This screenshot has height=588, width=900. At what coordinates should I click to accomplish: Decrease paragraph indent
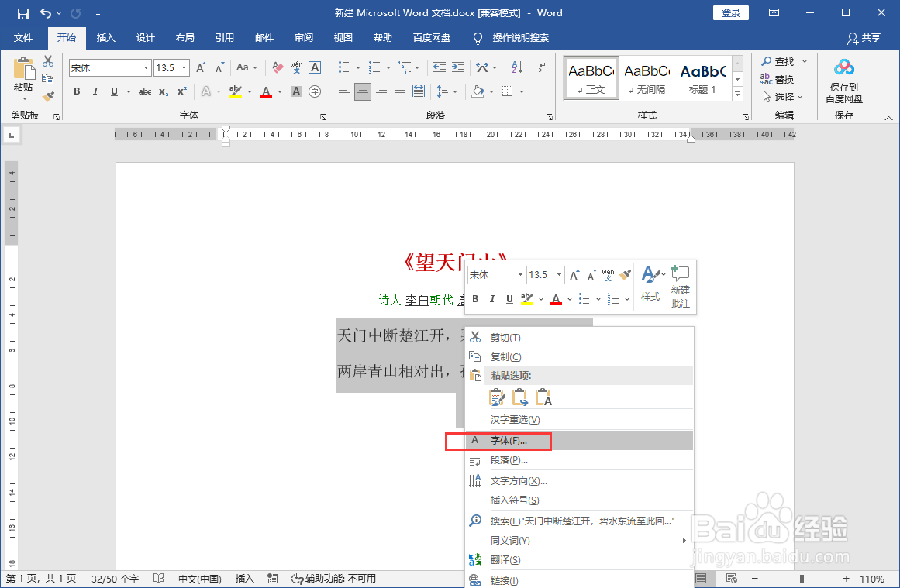[439, 67]
